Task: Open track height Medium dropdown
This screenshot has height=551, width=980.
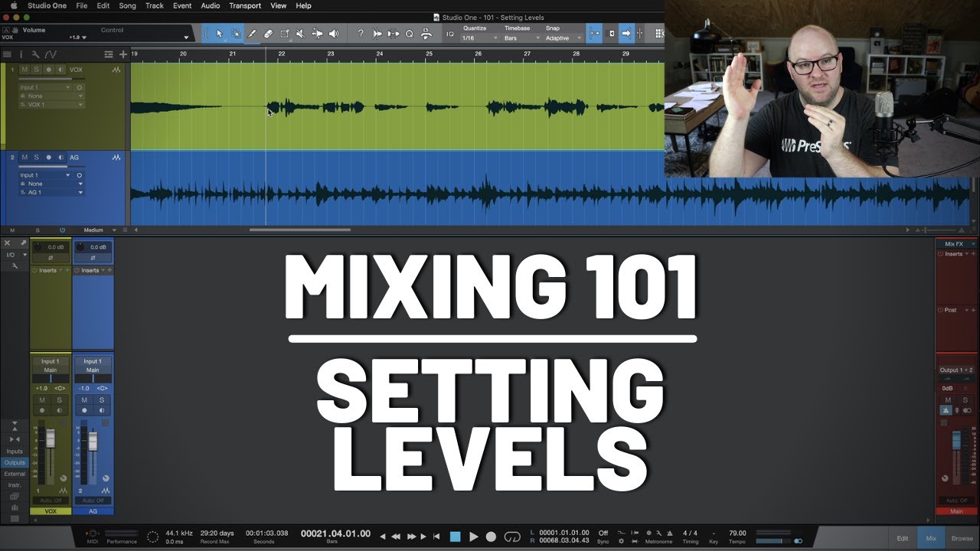Action: [100, 230]
